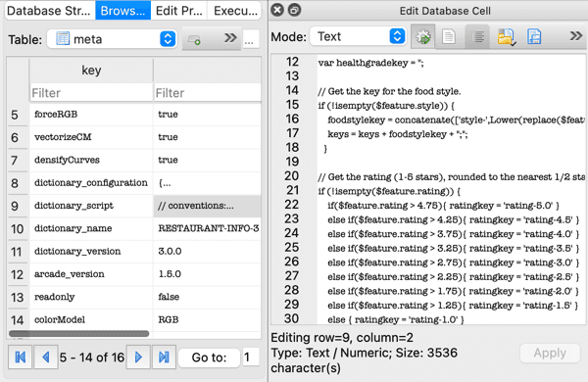This screenshot has height=382, width=588.
Task: Go to next record page
Action: 138,358
